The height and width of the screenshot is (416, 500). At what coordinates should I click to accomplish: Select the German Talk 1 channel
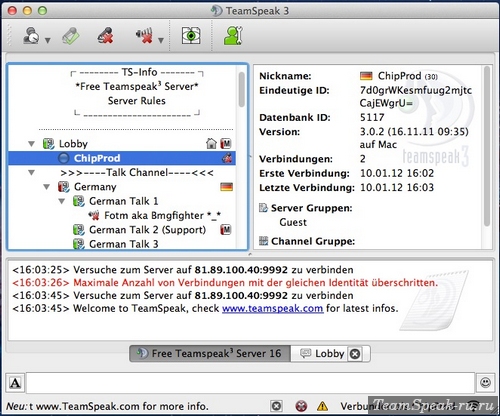tap(123, 201)
